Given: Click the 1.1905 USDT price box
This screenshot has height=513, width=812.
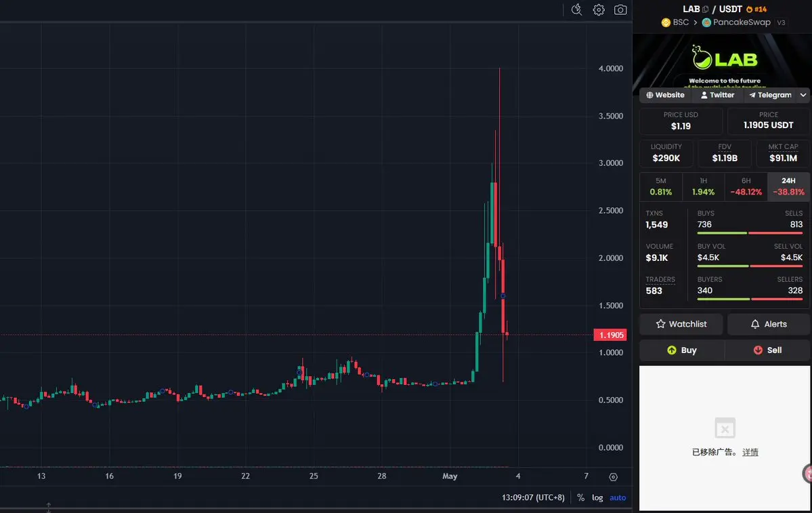Looking at the screenshot, I should point(769,121).
